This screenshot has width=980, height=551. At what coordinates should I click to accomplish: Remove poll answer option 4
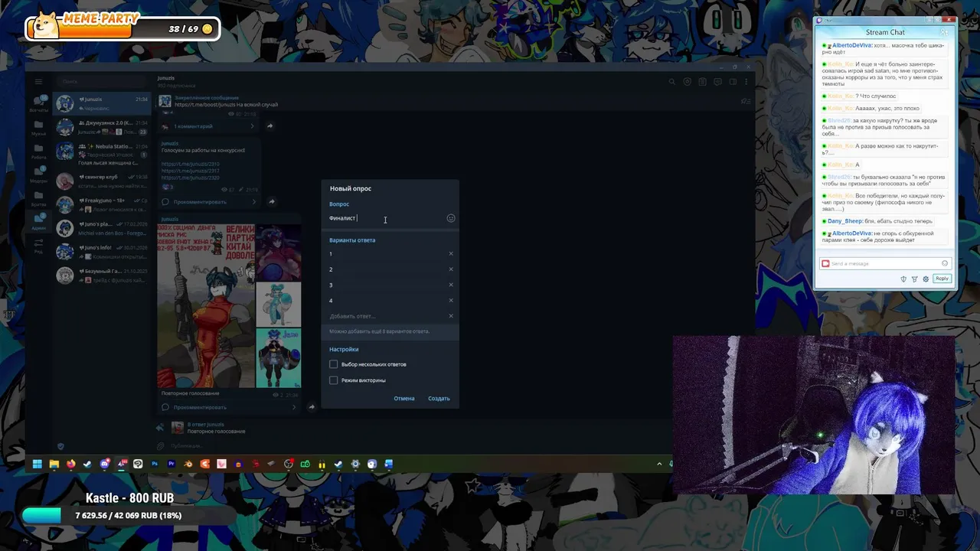coord(451,300)
